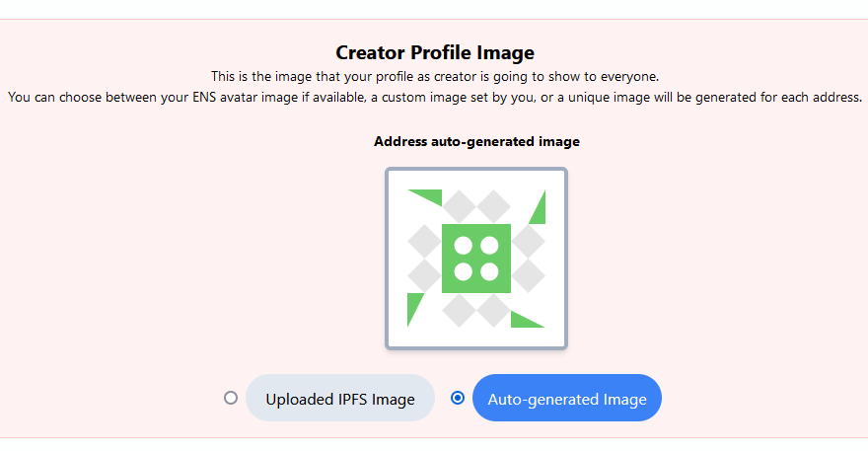
Task: Select the Uploaded IPFS Image radio button
Action: 231,398
